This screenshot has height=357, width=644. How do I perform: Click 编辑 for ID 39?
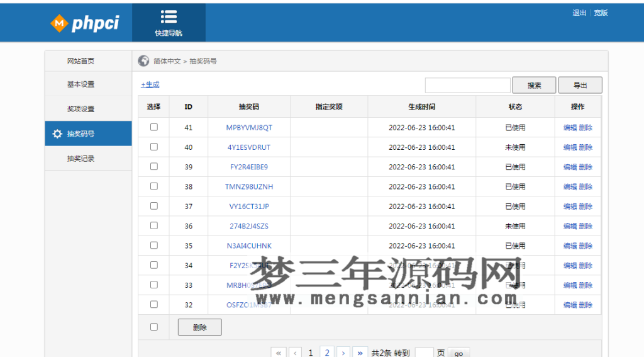[x=570, y=167]
